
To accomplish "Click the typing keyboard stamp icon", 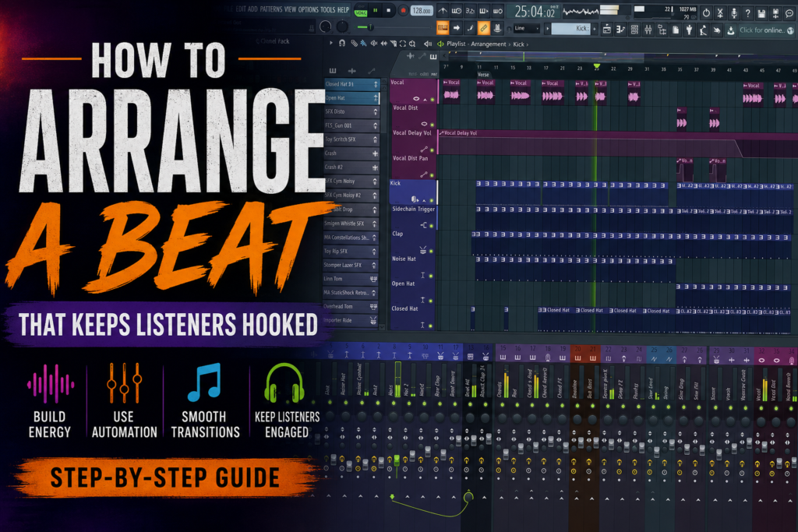I will click(497, 28).
